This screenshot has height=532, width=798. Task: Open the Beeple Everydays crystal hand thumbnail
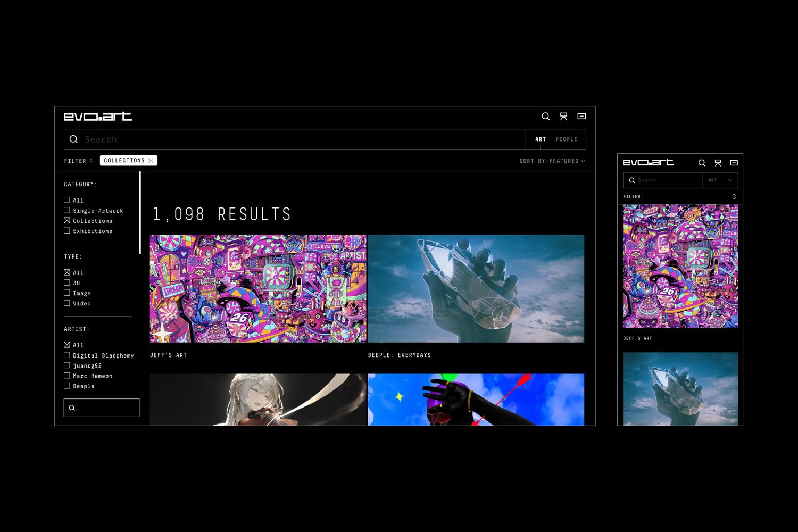476,288
